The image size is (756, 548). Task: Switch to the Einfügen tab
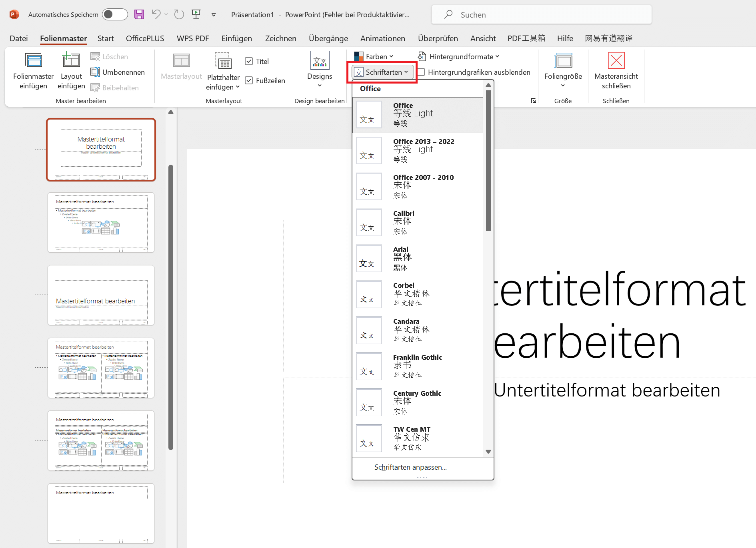pyautogui.click(x=236, y=38)
